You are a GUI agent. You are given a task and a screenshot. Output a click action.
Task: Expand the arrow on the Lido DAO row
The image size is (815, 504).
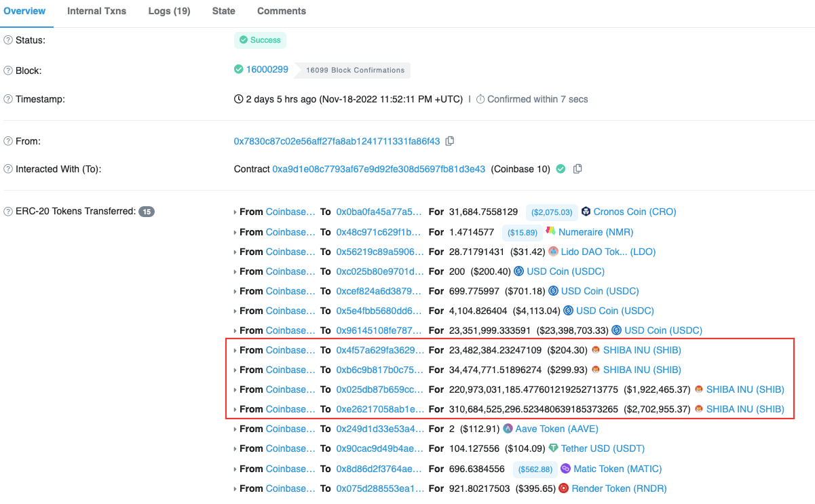235,252
